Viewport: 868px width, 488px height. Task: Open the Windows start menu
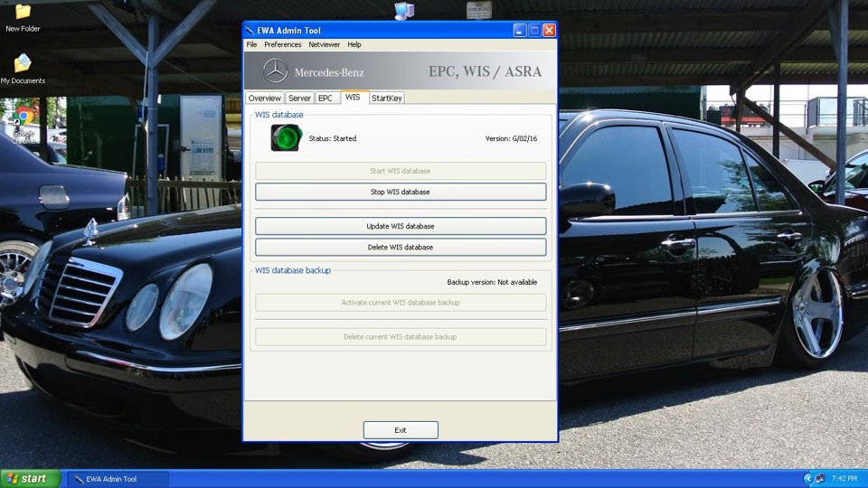click(30, 479)
